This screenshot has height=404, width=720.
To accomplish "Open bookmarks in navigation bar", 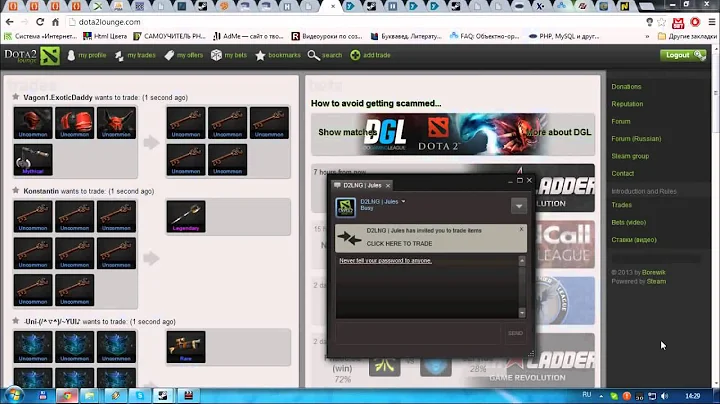I will [x=278, y=55].
